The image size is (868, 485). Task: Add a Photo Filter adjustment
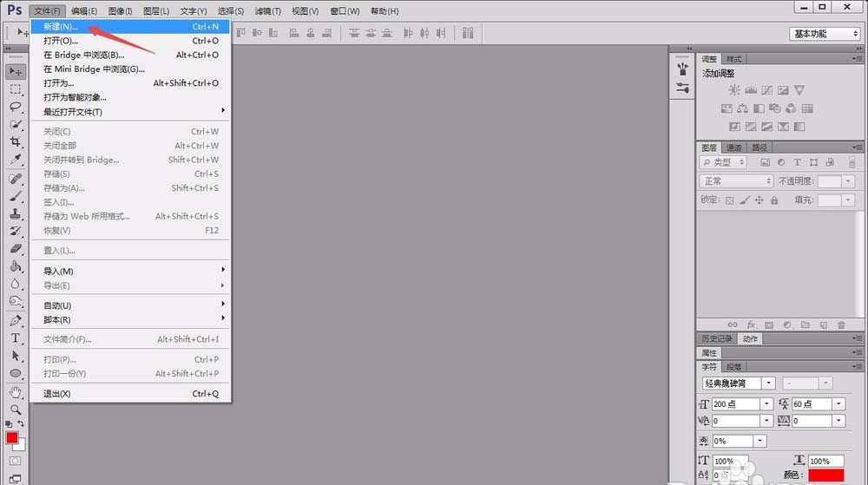pos(774,108)
